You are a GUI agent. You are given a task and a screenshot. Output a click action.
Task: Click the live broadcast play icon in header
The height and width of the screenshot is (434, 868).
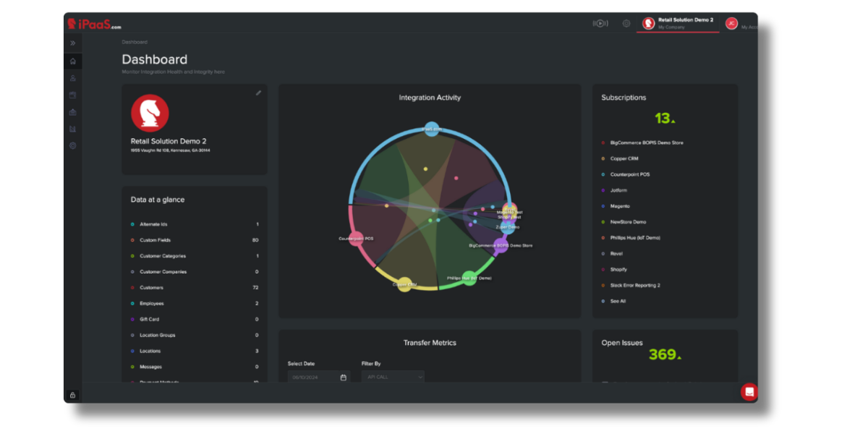pyautogui.click(x=600, y=24)
